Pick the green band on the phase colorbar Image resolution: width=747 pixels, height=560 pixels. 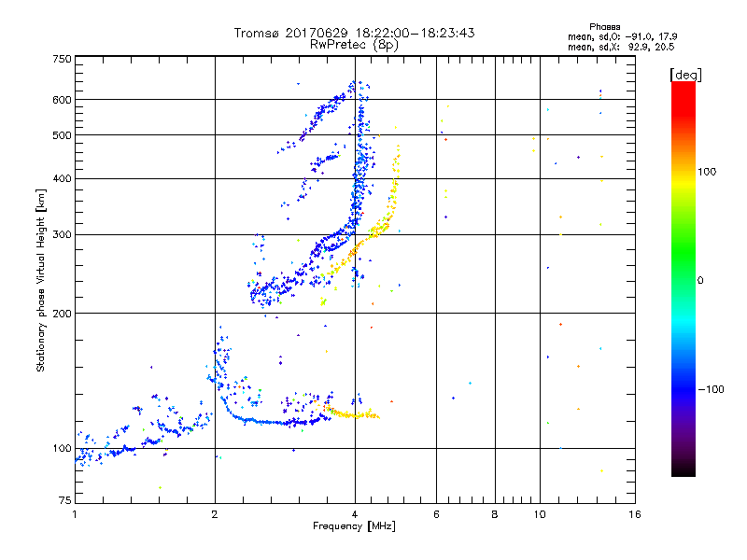click(683, 271)
